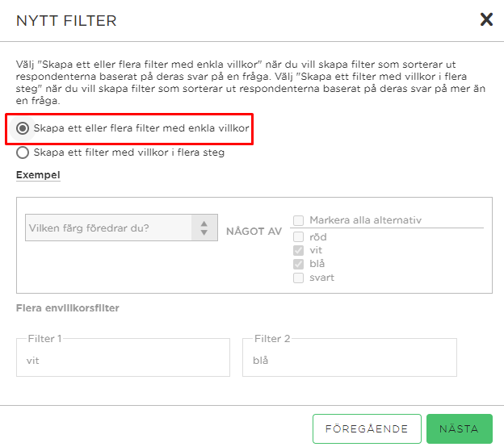Select radio 'Skapa ett eller flera filter med enkla villkor'
Viewport: 504px width, 447px height.
pyautogui.click(x=23, y=128)
